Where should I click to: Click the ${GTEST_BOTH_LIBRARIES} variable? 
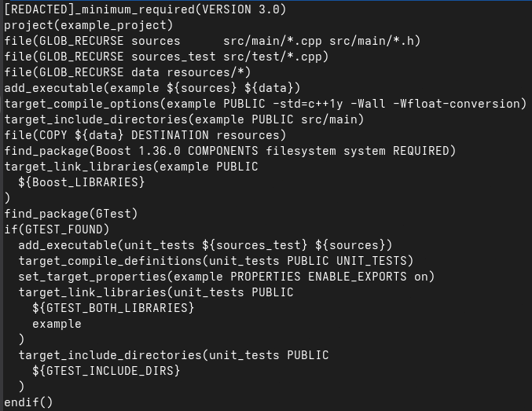click(x=113, y=308)
